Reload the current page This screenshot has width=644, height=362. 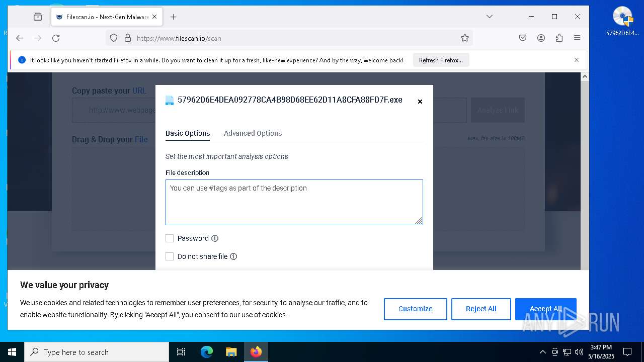tap(56, 38)
